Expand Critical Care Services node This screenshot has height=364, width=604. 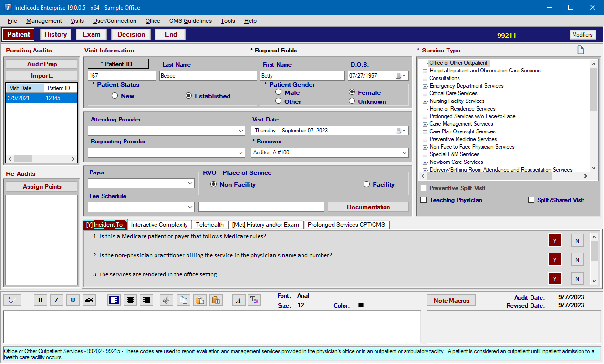pos(424,93)
